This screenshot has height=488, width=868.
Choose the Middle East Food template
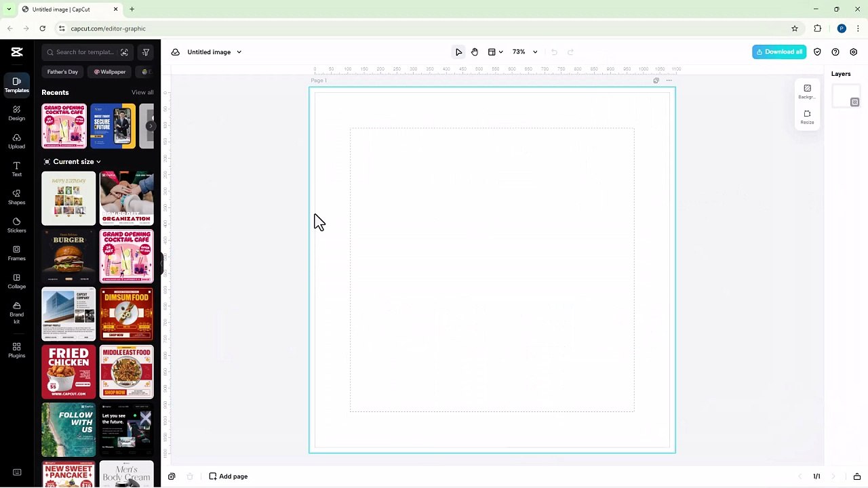coord(127,372)
